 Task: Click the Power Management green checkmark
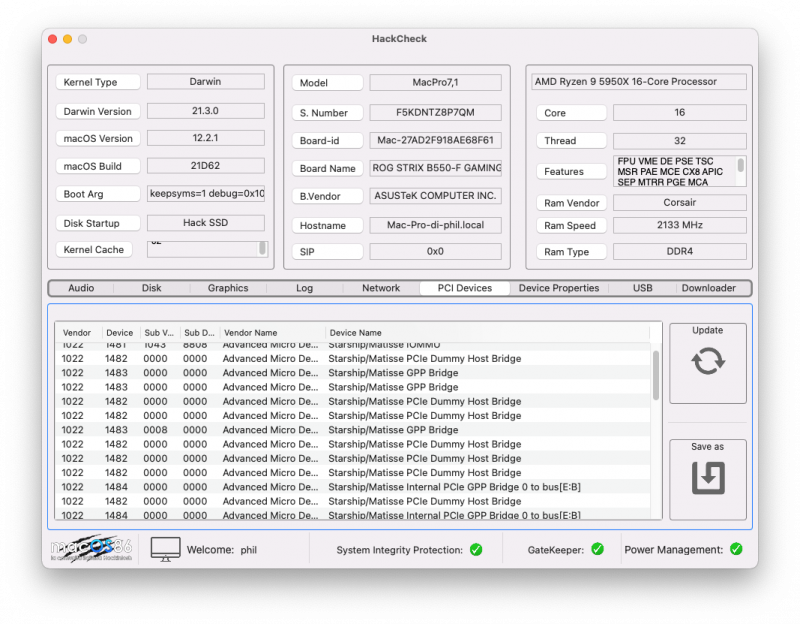pos(736,549)
